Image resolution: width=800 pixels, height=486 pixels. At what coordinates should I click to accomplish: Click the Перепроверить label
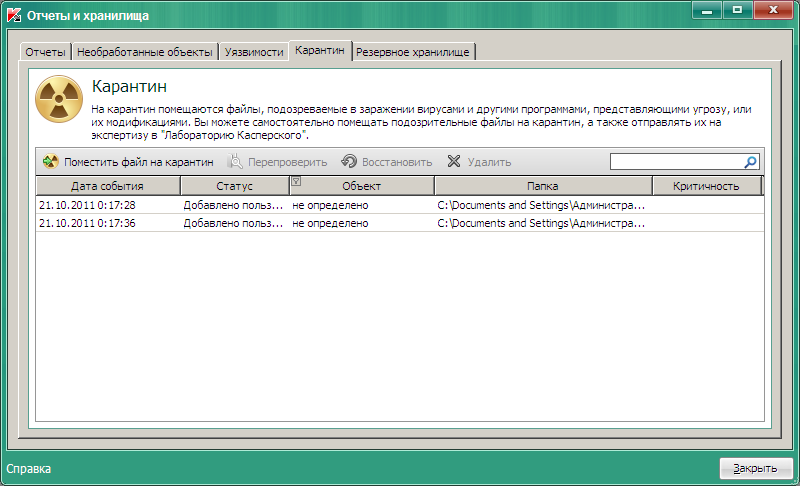287,162
